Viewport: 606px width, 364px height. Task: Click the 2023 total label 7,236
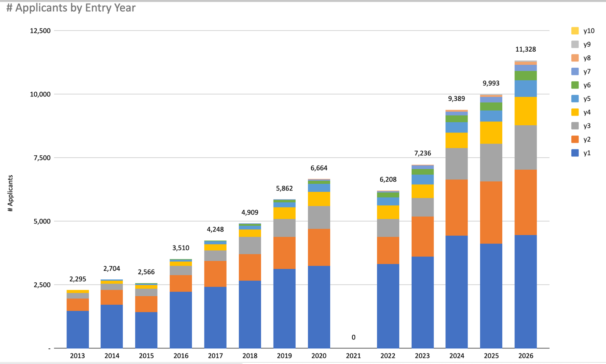422,153
